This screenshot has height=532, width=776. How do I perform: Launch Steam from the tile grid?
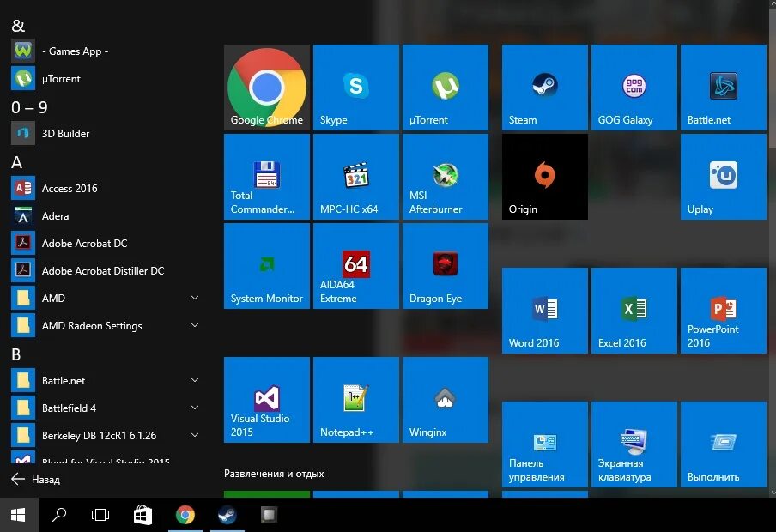pyautogui.click(x=545, y=88)
